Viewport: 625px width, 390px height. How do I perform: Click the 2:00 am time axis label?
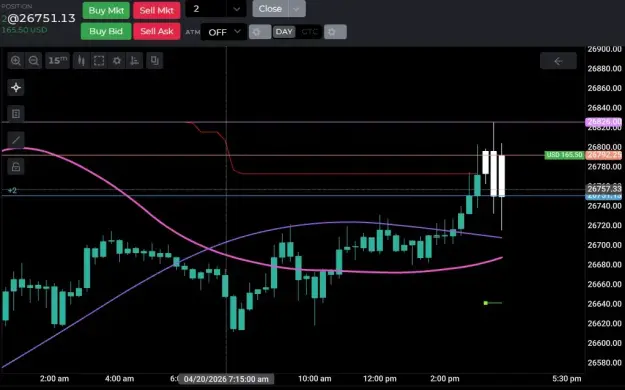click(54, 379)
